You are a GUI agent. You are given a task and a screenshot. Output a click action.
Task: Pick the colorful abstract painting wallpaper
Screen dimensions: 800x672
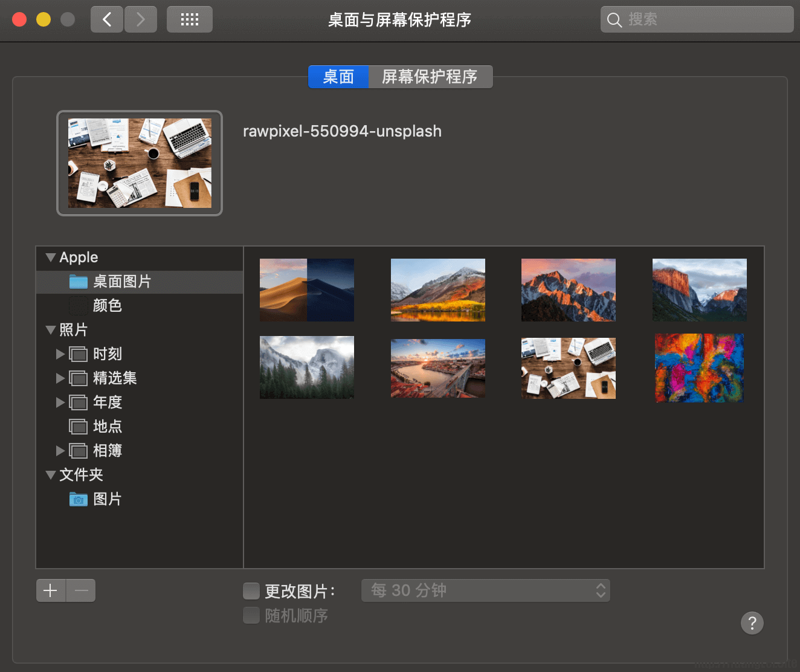pyautogui.click(x=699, y=367)
